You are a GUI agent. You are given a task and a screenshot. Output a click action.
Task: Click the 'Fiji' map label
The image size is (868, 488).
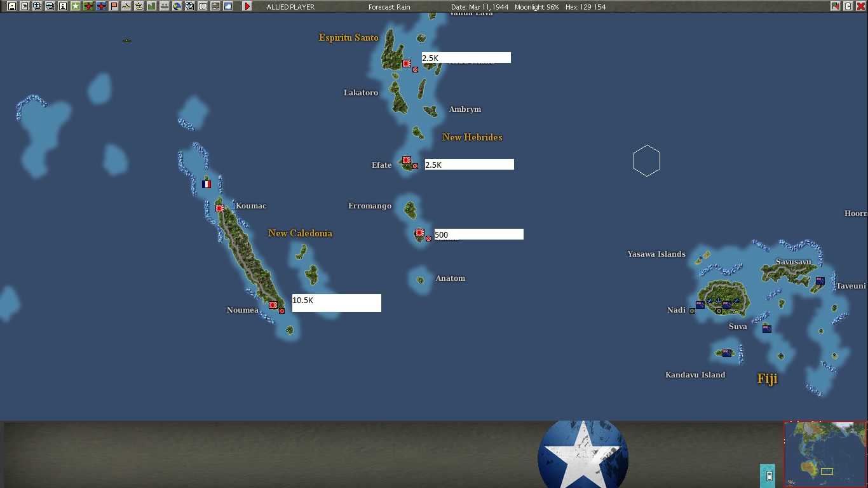point(767,379)
